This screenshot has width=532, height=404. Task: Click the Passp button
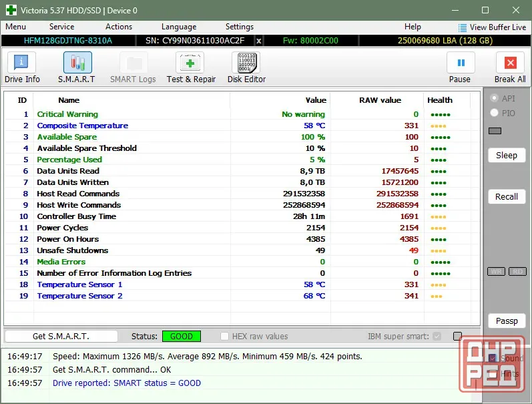(x=507, y=321)
